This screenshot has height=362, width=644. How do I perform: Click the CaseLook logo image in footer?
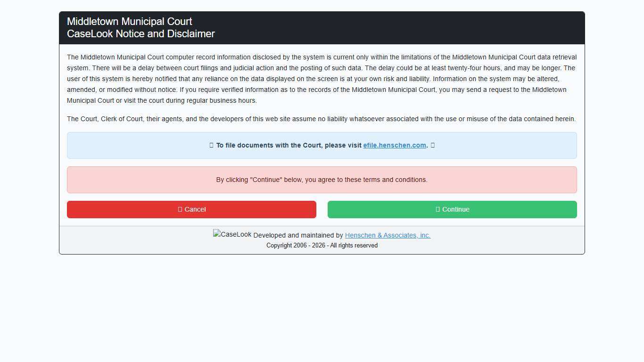tap(232, 234)
